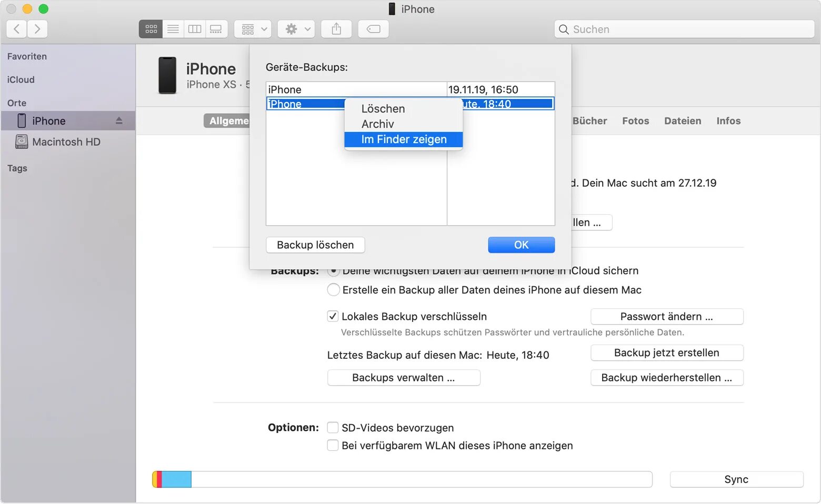Choose Im Finder zeigen
821x504 pixels.
tap(404, 139)
